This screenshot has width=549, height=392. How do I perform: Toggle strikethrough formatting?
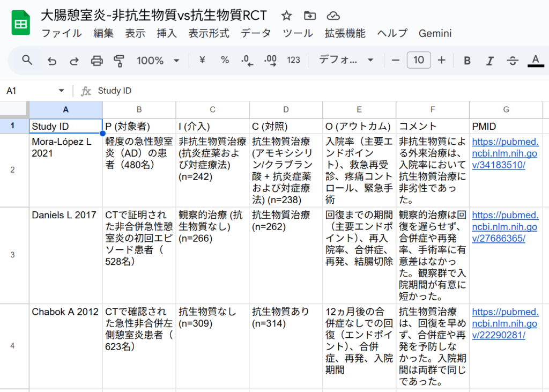(x=513, y=60)
